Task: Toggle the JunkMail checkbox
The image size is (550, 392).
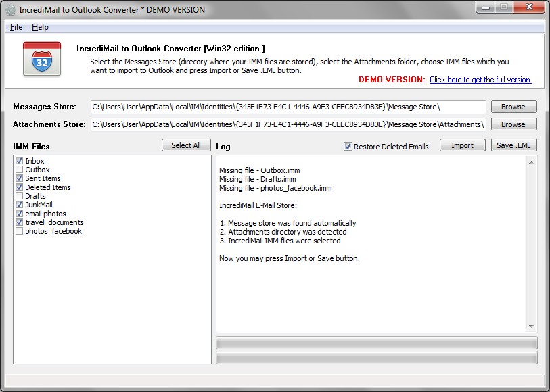Action: click(x=20, y=204)
